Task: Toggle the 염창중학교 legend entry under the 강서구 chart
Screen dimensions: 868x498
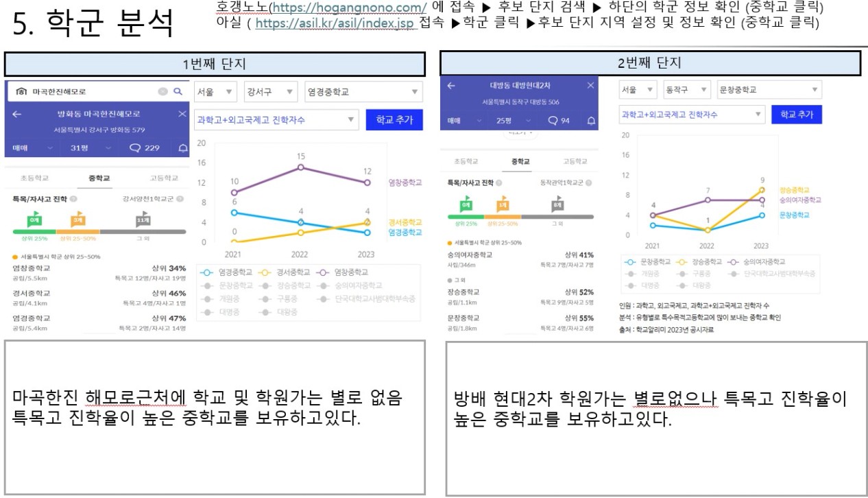Action: coord(343,272)
